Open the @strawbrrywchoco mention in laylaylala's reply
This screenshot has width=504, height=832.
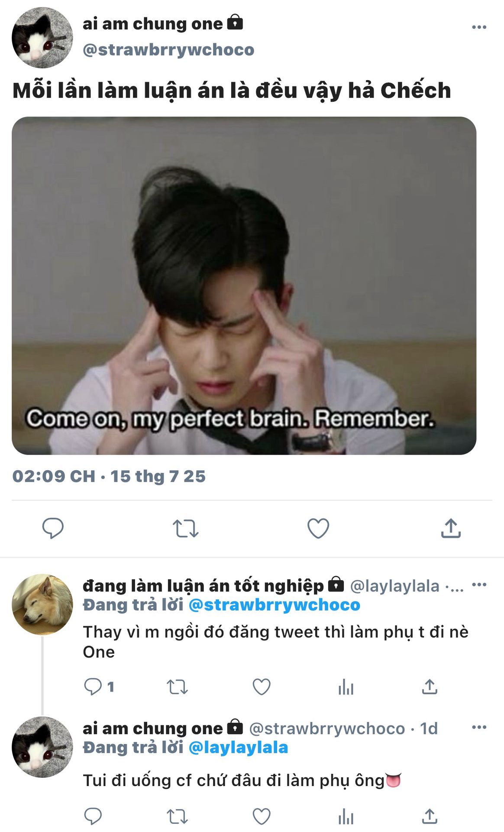pyautogui.click(x=275, y=605)
